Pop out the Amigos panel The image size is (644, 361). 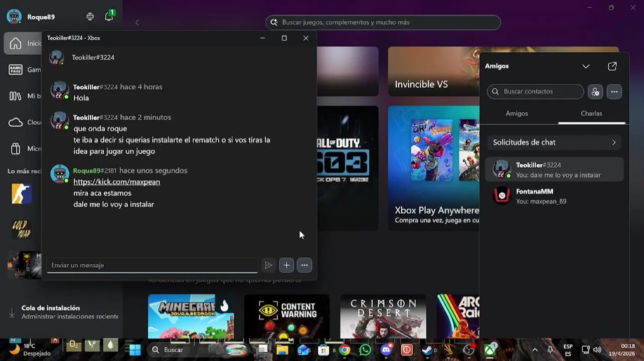612,66
